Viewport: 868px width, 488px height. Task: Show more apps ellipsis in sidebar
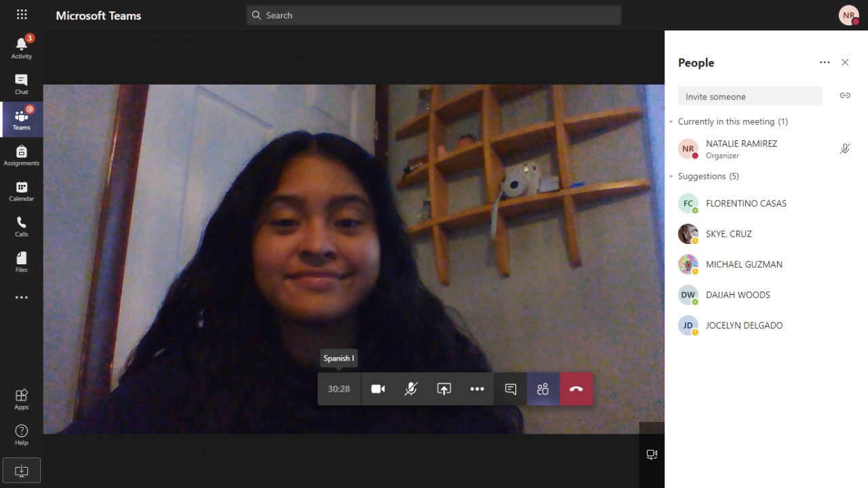click(22, 298)
